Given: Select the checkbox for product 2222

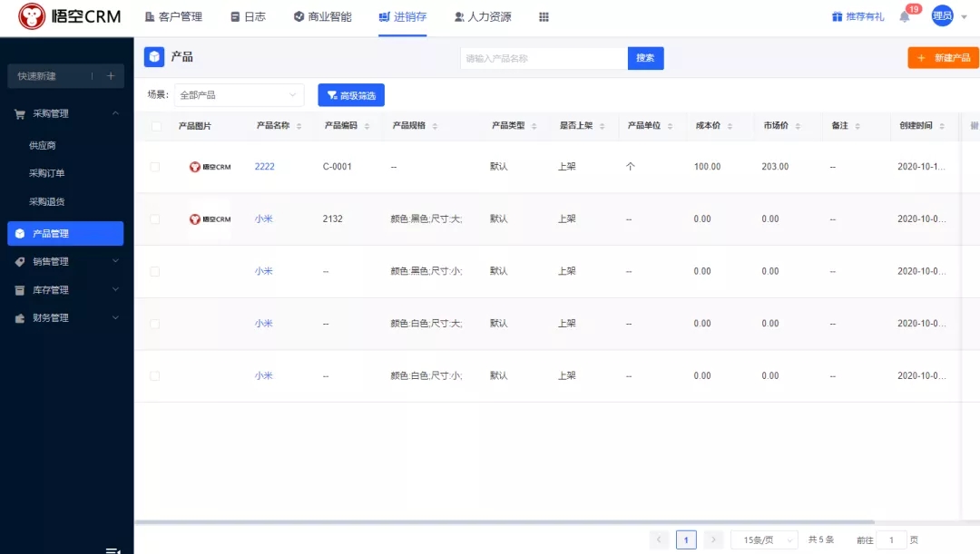Looking at the screenshot, I should (155, 167).
